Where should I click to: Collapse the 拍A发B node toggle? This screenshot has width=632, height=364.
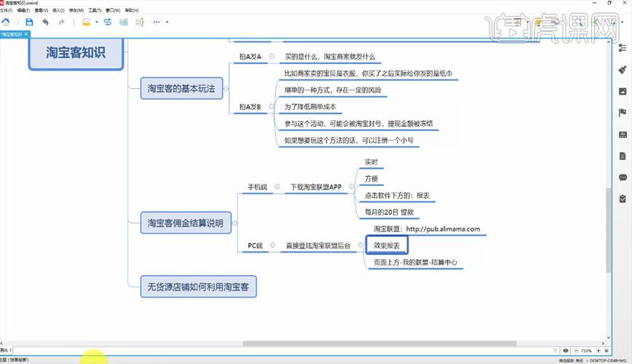[272, 106]
